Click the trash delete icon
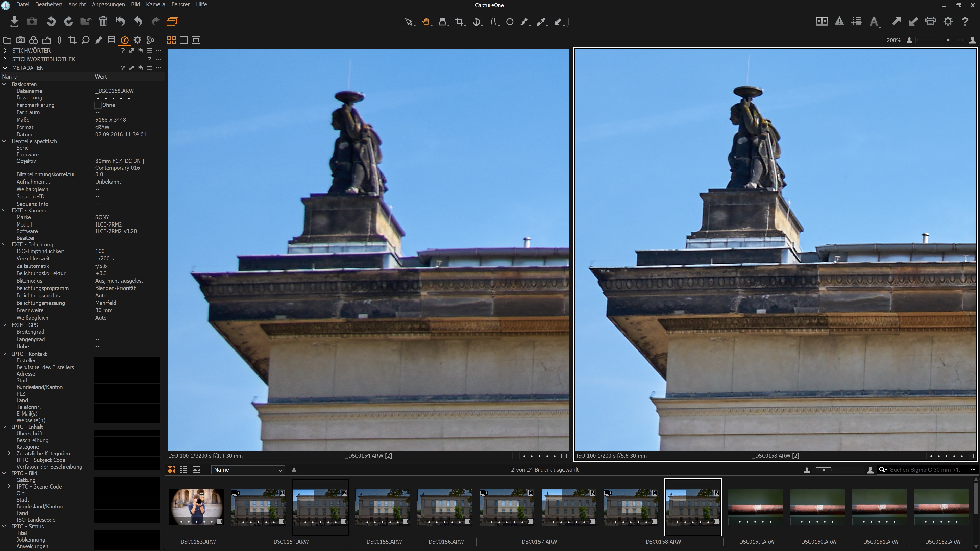The image size is (980, 551). (103, 21)
